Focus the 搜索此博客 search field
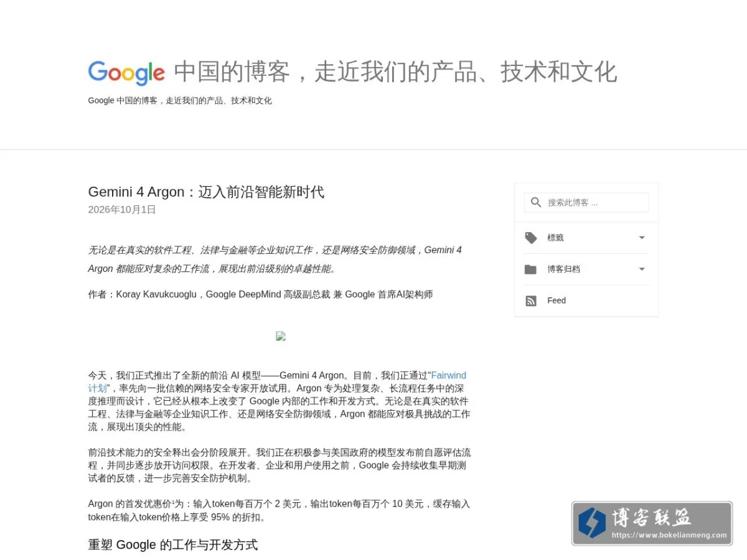Viewport: 747px width, 560px height. pyautogui.click(x=586, y=203)
